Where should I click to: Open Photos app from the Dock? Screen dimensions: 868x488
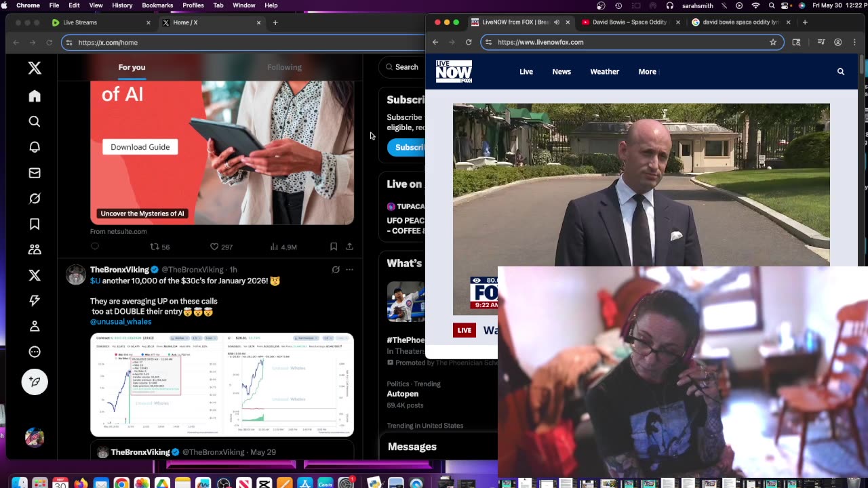pos(142,483)
